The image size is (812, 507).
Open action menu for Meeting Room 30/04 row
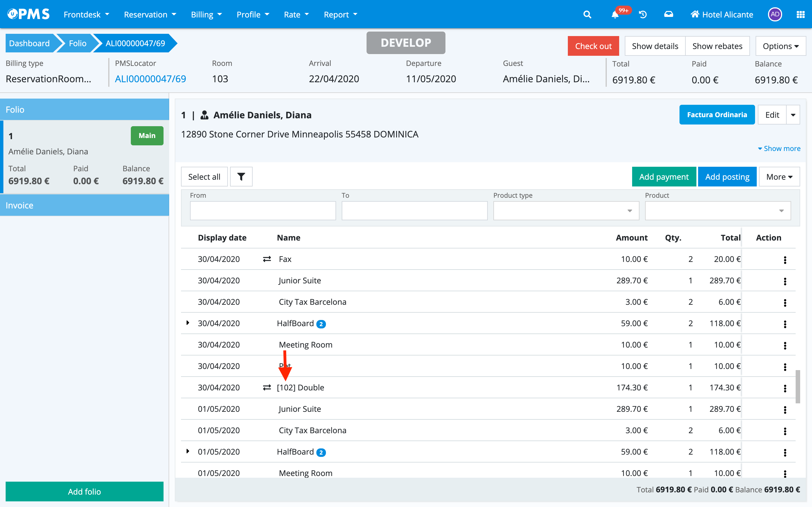click(x=785, y=345)
